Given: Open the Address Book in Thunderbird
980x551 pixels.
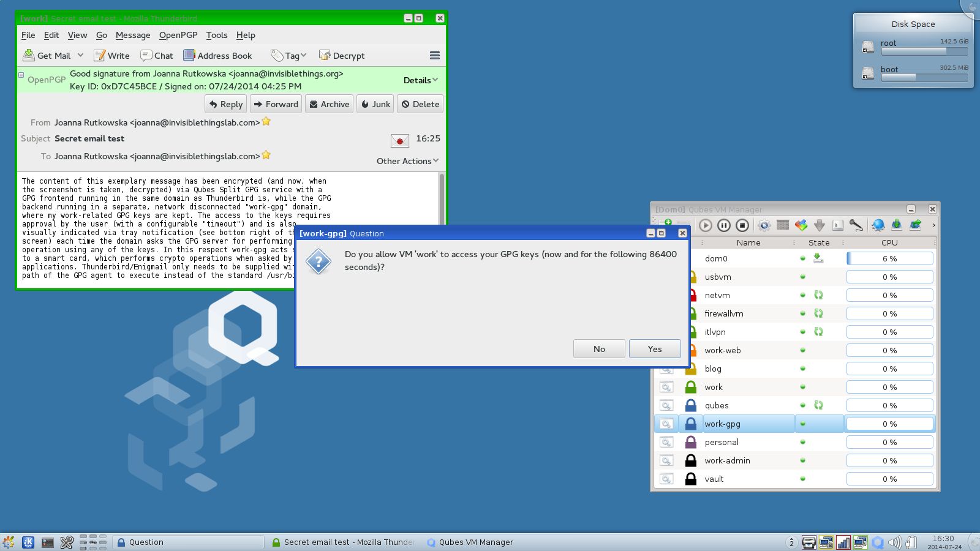Looking at the screenshot, I should pos(218,55).
